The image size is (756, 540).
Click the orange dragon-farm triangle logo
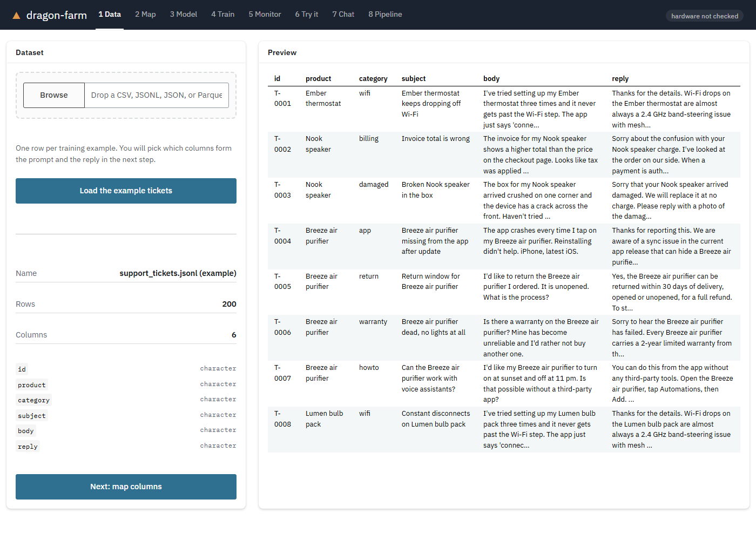click(16, 16)
